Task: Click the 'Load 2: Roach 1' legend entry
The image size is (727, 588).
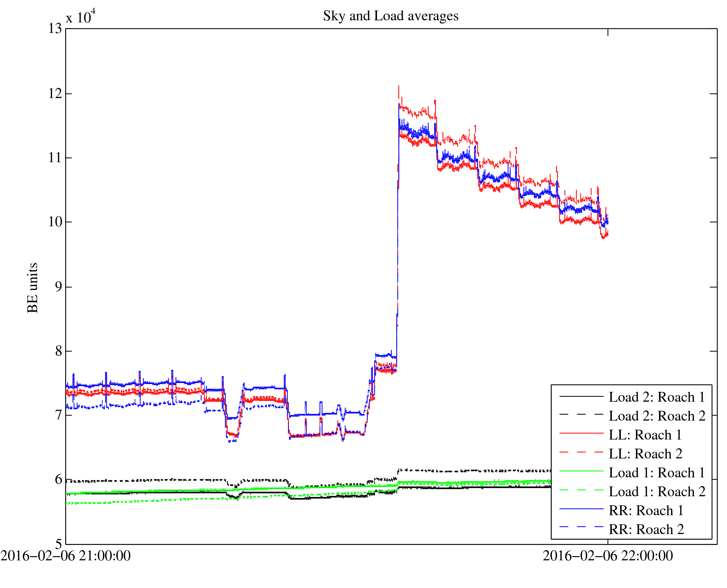Action: click(657, 397)
